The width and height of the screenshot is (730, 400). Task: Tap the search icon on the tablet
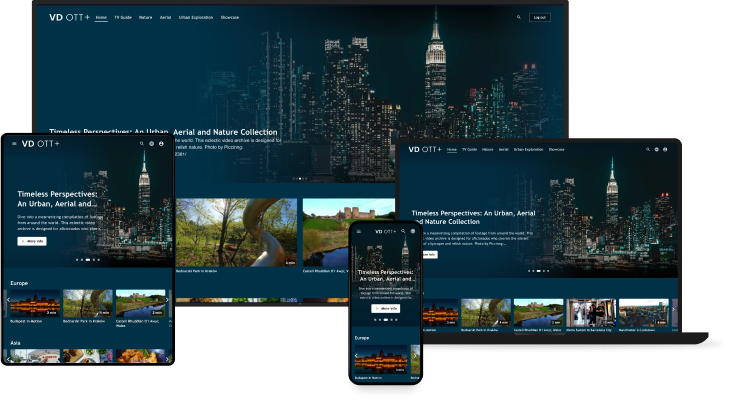(142, 144)
